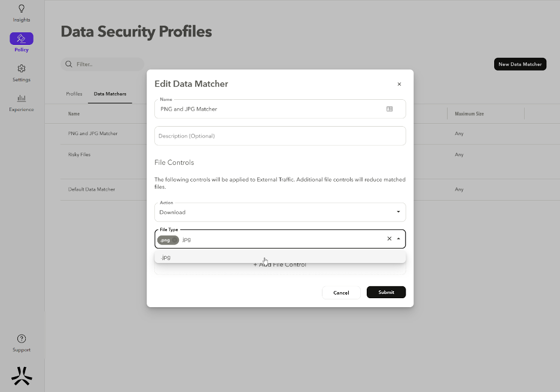Screen dimensions: 560x392
Task: Click the Policy sidebar icon
Action: [22, 39]
